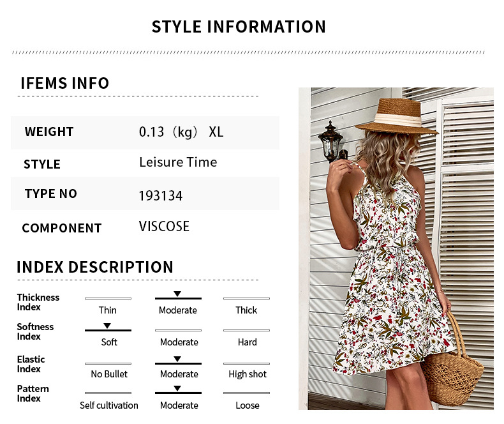504x424 pixels.
Task: Click the Thick thickness option
Action: click(246, 310)
